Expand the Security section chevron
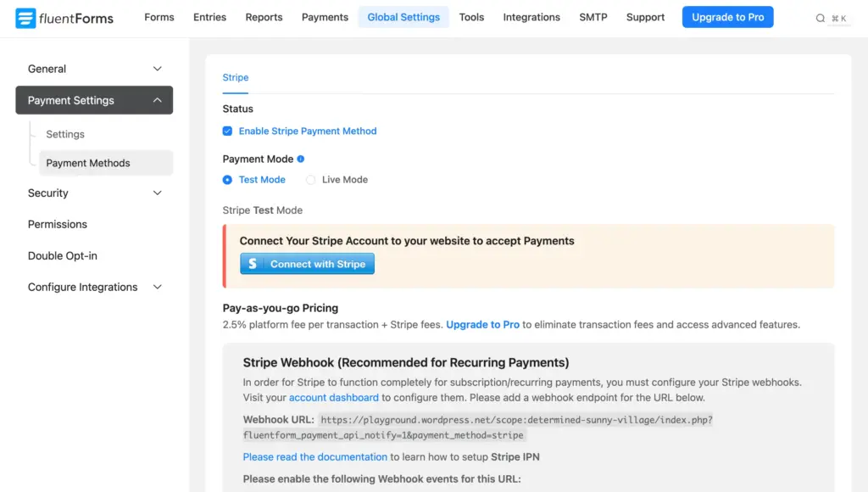The width and height of the screenshot is (868, 492). pos(157,193)
